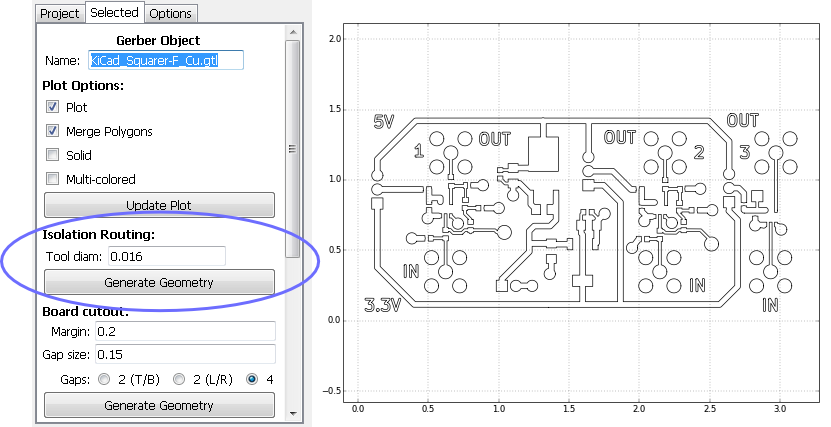Screen dimensions: 831x427
Task: Click the Gerber object Name field
Action: (x=166, y=61)
